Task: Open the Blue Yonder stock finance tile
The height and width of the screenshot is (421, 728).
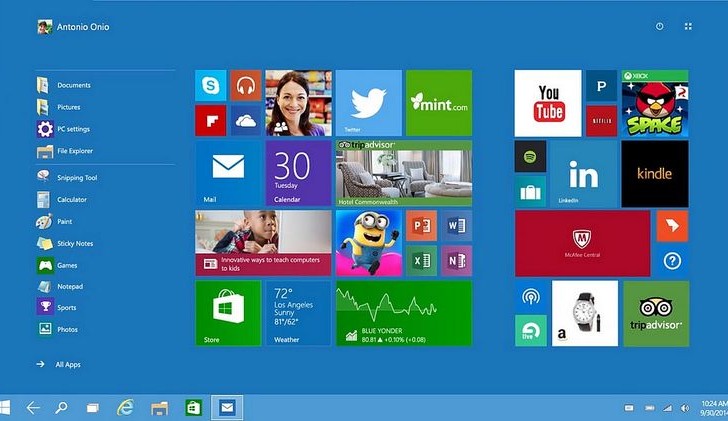Action: pyautogui.click(x=404, y=313)
